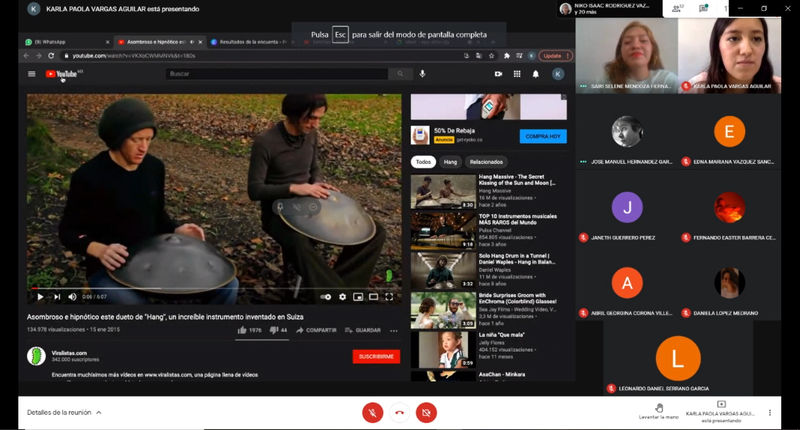Click Leonardo Daniel Serrano Garcia participant tile
The image size is (800, 430).
pos(678,358)
